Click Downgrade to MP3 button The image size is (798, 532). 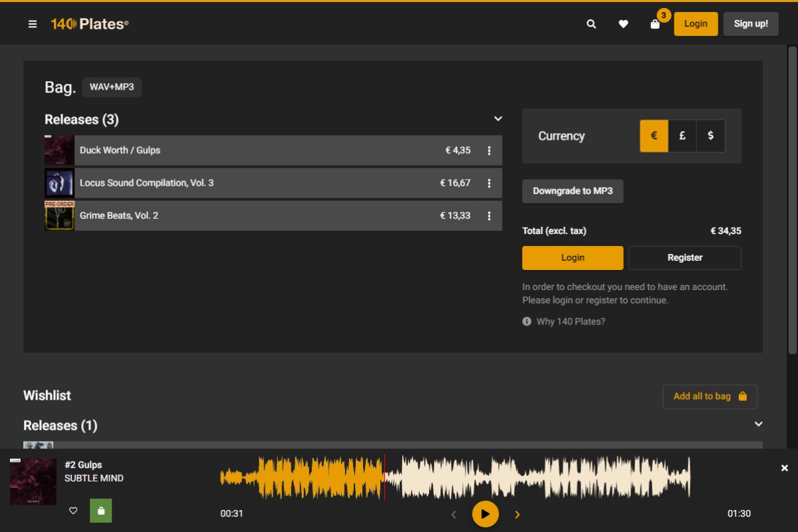pyautogui.click(x=573, y=191)
